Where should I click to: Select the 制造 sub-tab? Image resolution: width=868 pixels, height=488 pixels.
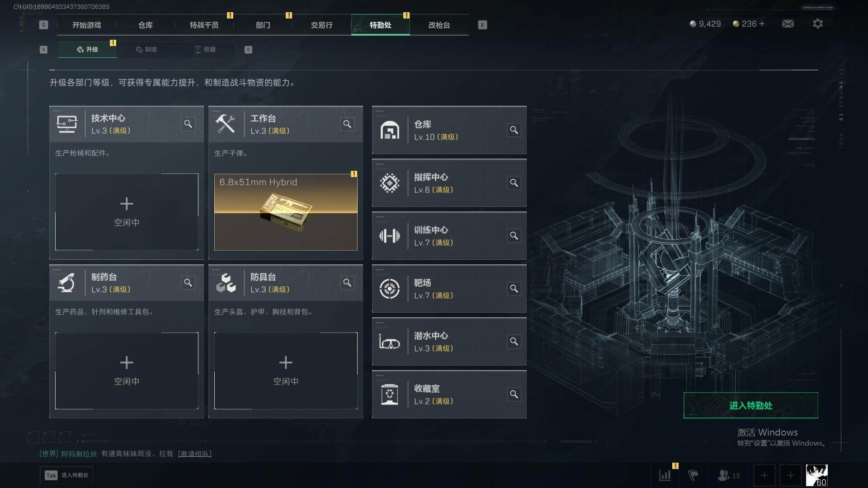point(146,49)
